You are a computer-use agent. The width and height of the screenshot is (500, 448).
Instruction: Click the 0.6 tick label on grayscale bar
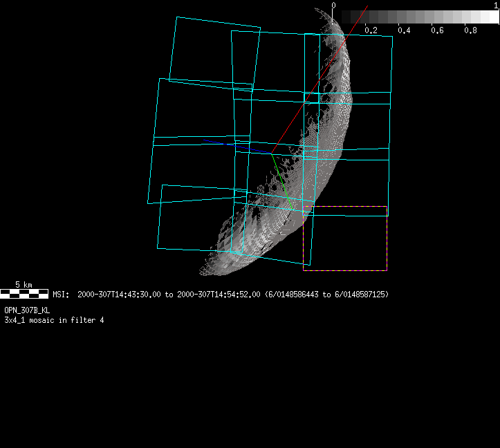(437, 30)
